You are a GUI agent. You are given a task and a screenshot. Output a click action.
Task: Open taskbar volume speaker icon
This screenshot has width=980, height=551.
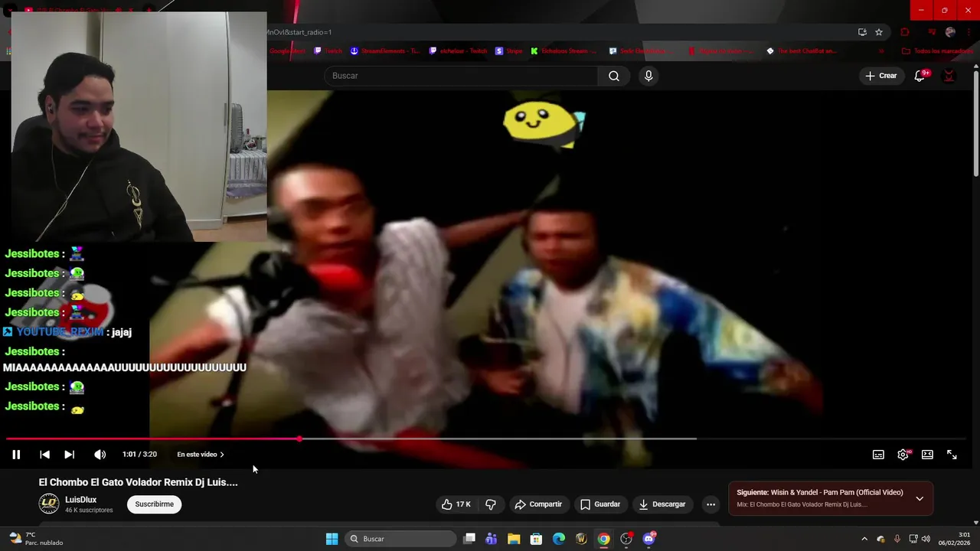926,539
